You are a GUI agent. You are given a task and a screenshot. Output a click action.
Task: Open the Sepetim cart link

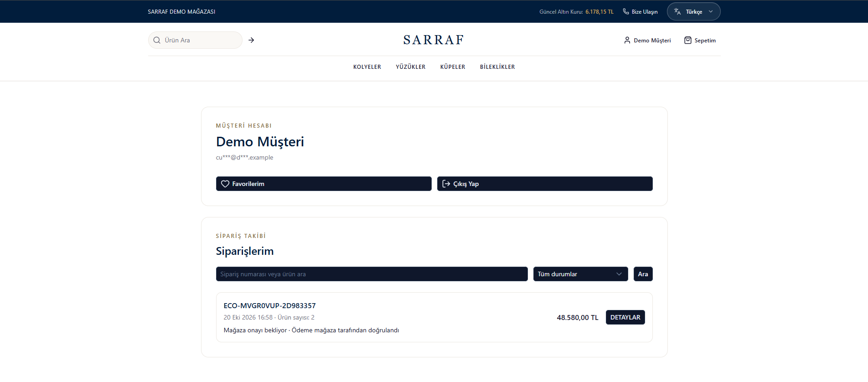(x=700, y=40)
